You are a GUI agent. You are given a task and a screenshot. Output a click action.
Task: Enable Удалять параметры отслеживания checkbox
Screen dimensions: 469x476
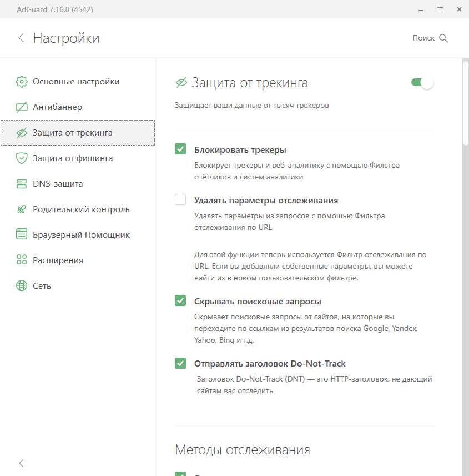(180, 199)
